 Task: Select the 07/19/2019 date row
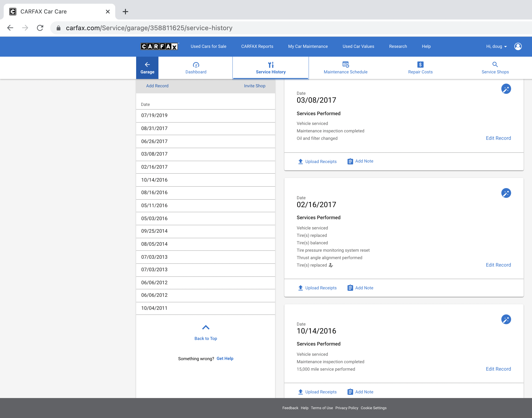point(205,116)
